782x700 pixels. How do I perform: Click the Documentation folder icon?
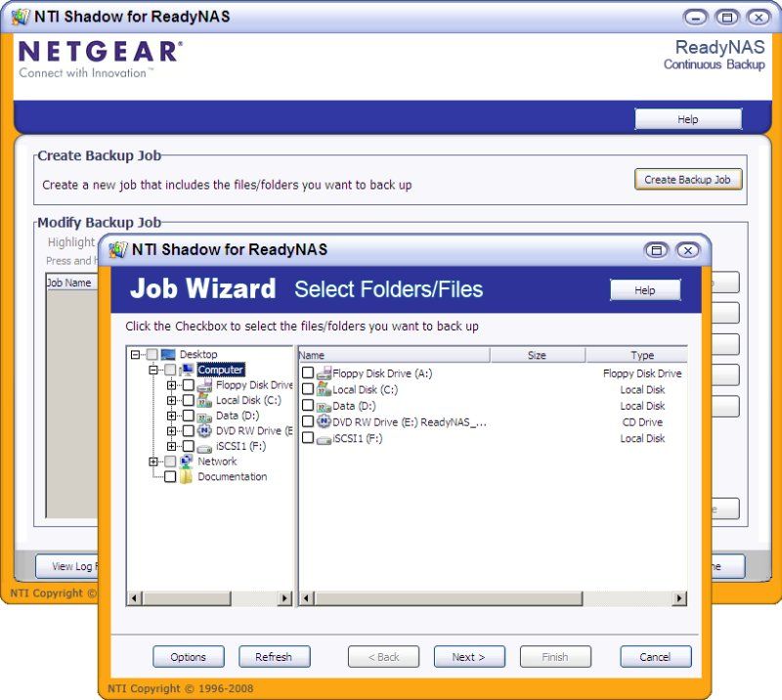tap(187, 476)
